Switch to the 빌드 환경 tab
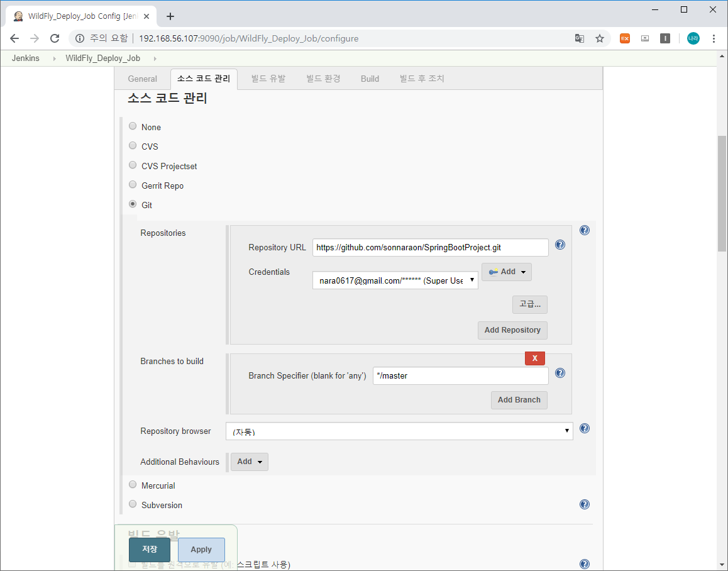This screenshot has height=571, width=728. coord(323,79)
